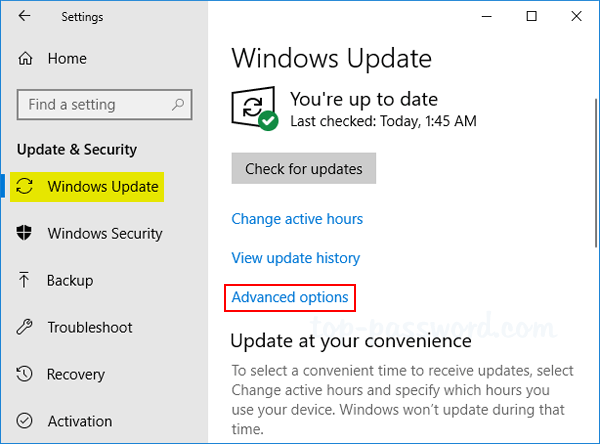The height and width of the screenshot is (444, 600).
Task: Open the Backup settings page
Action: click(70, 281)
